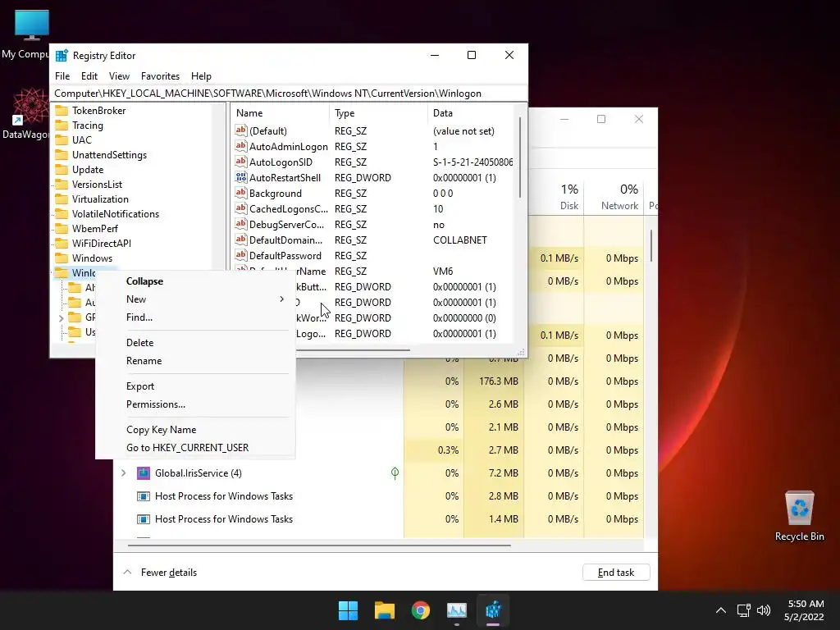Sort Task Manager by Disk column

555,197
